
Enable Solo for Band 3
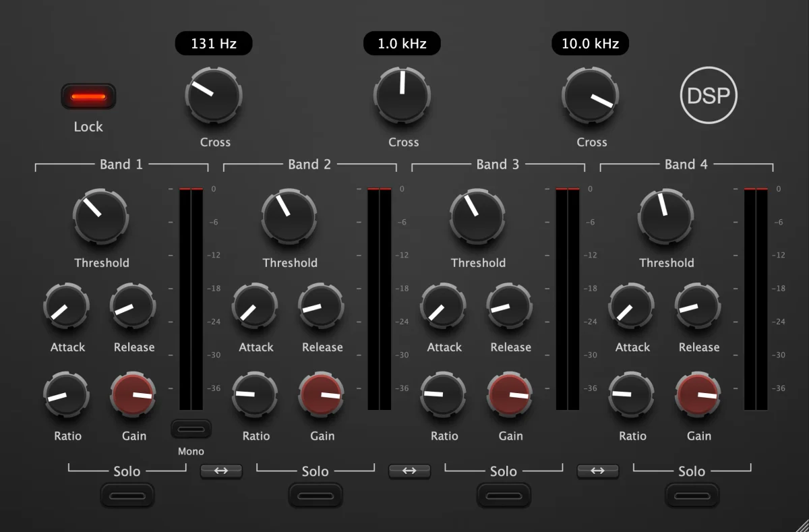click(504, 496)
